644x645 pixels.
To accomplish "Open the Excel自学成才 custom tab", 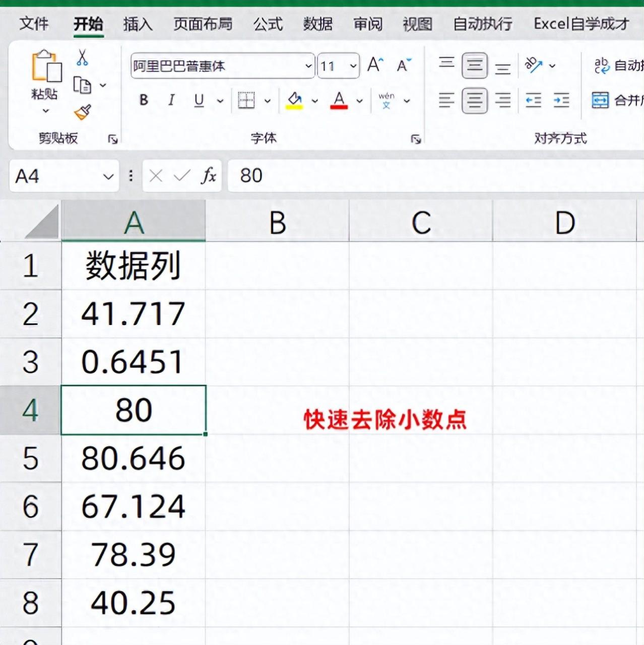I will click(582, 23).
